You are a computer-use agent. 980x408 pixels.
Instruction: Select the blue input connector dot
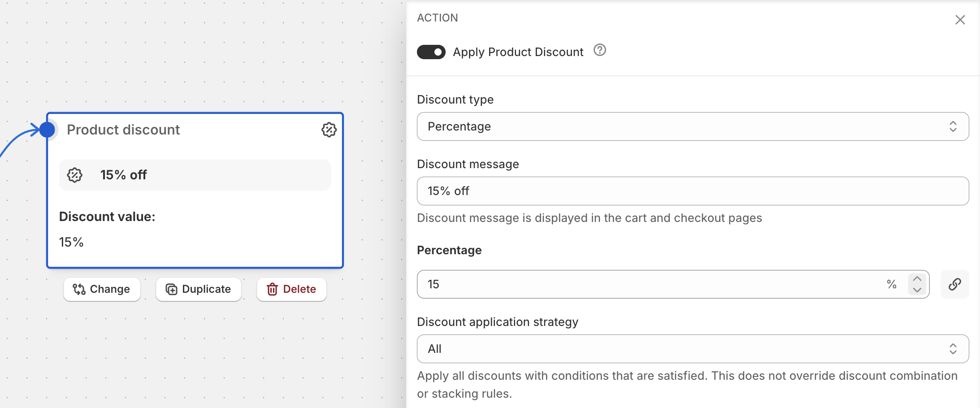(47, 130)
